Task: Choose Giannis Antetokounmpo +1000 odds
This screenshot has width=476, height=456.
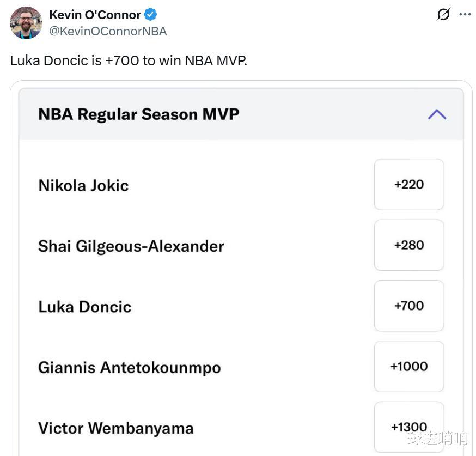Action: [409, 367]
